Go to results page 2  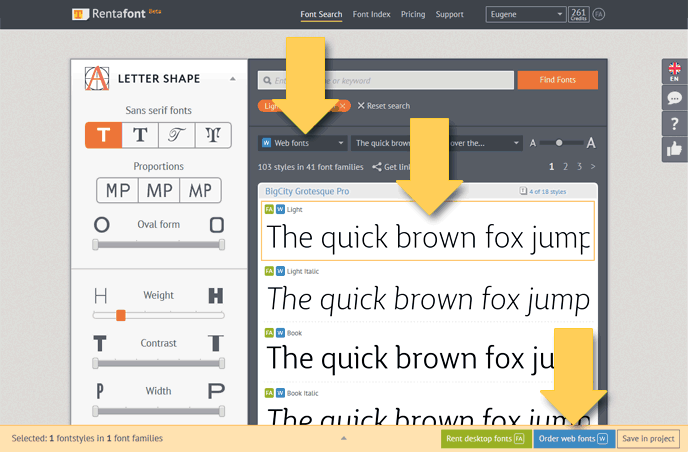(566, 167)
